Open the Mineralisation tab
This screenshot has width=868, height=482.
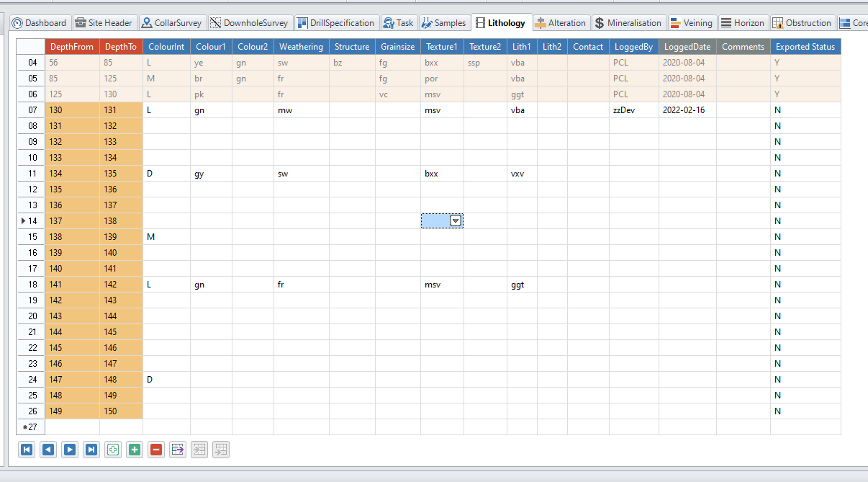[628, 23]
